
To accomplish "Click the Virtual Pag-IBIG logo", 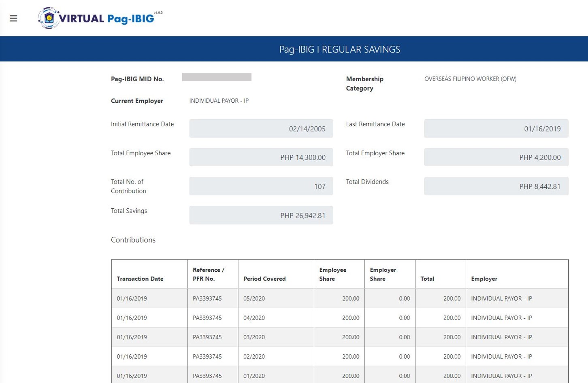I will (100, 18).
